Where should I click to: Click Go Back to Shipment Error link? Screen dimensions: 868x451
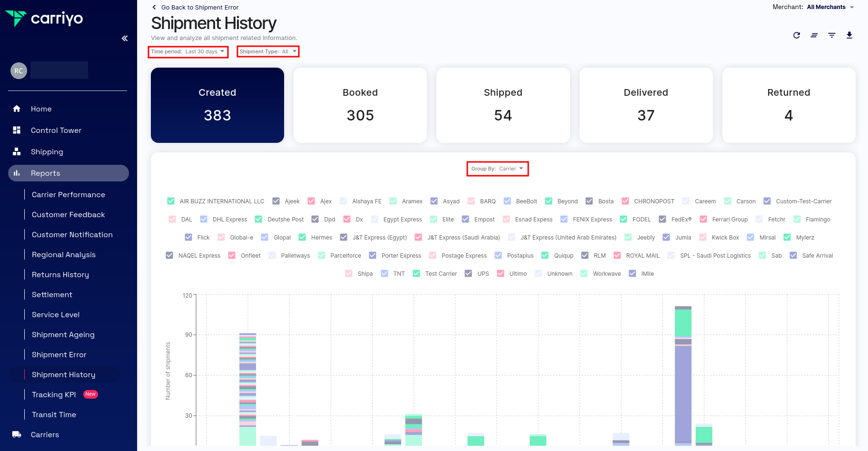pos(195,7)
